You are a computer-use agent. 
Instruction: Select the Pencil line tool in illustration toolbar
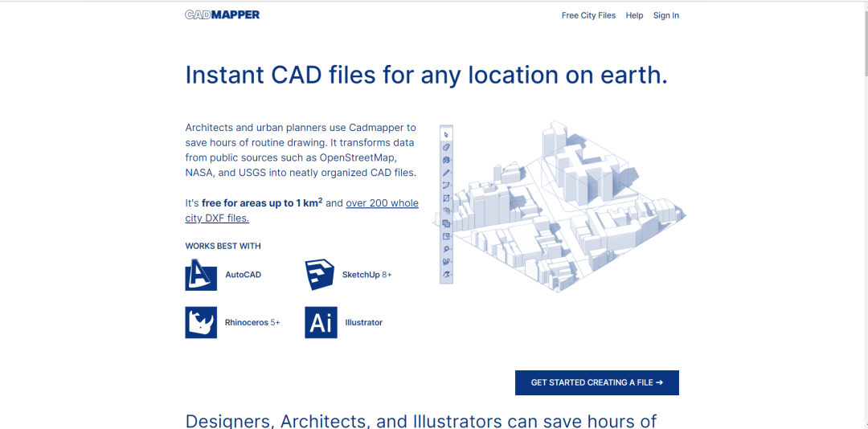pyautogui.click(x=447, y=172)
